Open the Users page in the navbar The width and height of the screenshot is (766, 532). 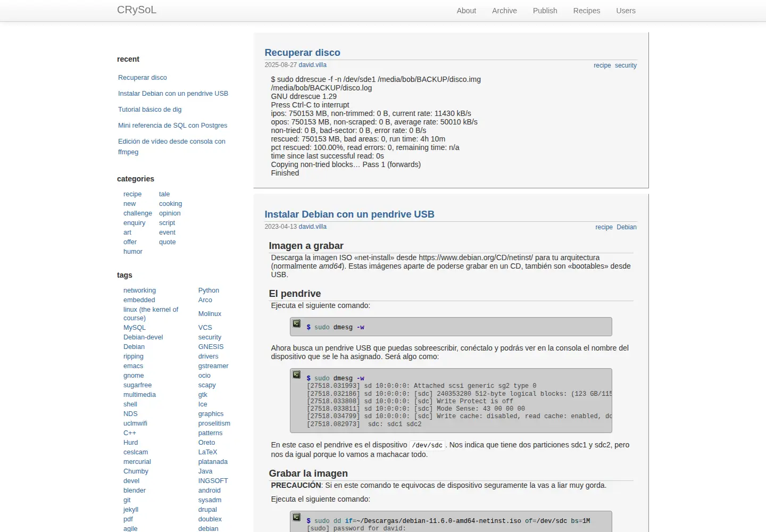pos(626,11)
